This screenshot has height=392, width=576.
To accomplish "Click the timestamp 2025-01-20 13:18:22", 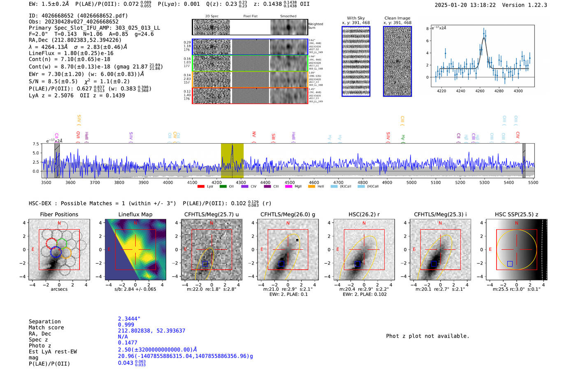I will 465,5.
